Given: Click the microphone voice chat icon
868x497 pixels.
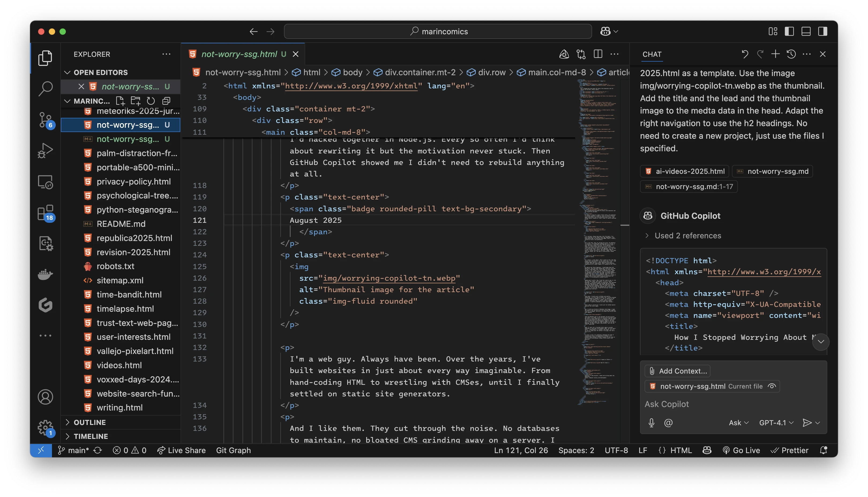Looking at the screenshot, I should point(651,423).
